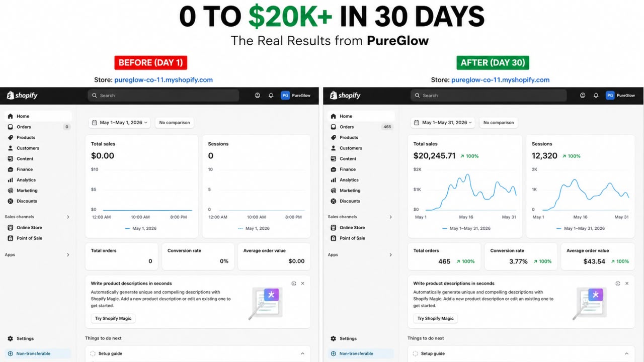The height and width of the screenshot is (362, 644).
Task: Expand Sales channels chevron in the After sidebar
Action: pyautogui.click(x=390, y=217)
